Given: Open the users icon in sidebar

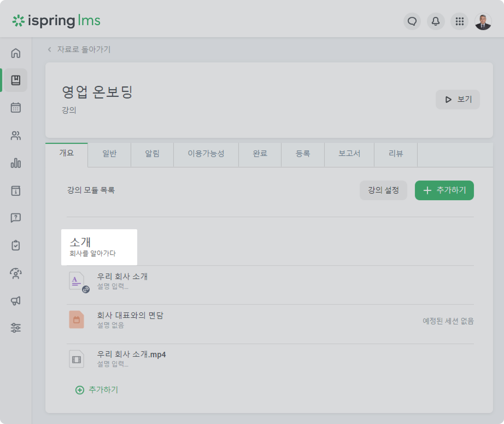Looking at the screenshot, I should [16, 135].
